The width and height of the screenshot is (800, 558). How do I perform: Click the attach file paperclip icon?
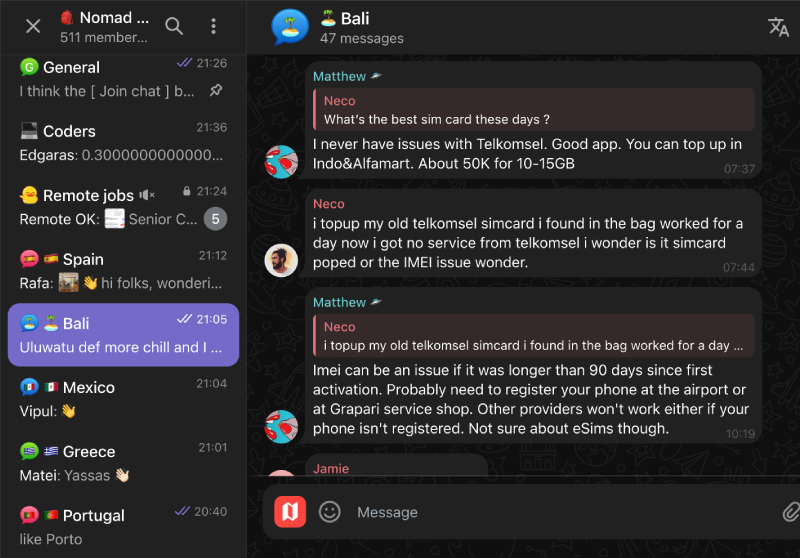(x=790, y=512)
